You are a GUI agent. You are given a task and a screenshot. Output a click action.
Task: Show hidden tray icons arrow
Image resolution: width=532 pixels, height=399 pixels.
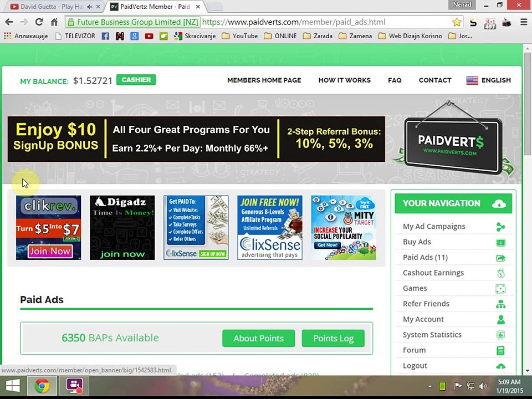coord(430,386)
